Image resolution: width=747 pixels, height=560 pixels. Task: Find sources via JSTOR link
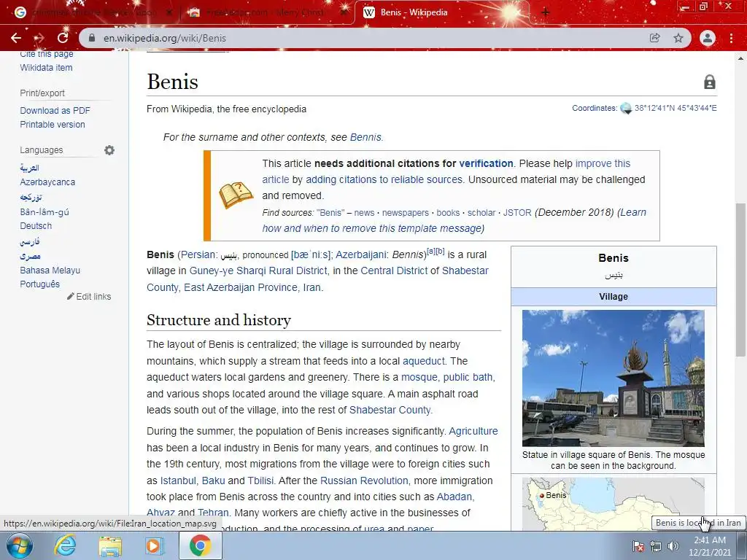click(517, 212)
